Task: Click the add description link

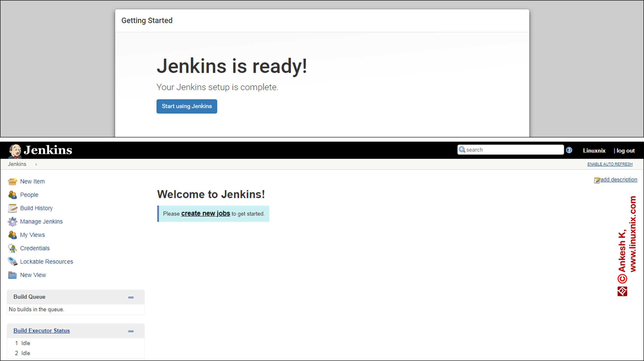Action: pyautogui.click(x=619, y=179)
